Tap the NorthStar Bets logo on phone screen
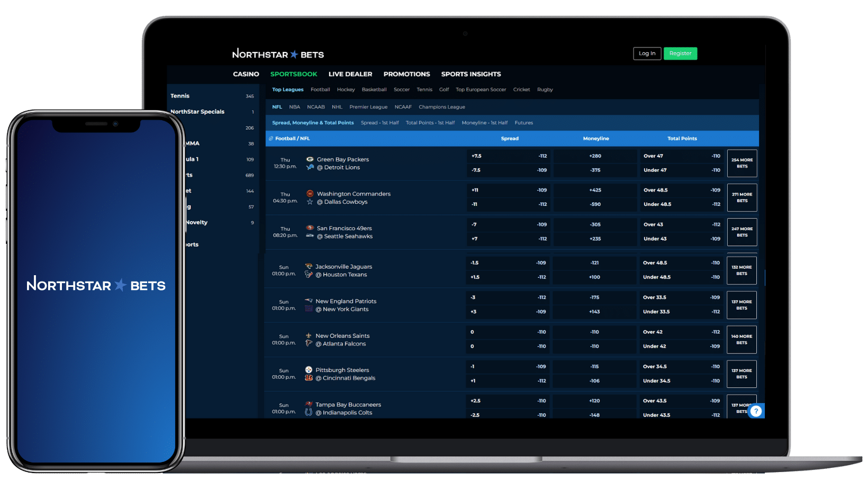Screen dimensions: 868x489 [96, 285]
